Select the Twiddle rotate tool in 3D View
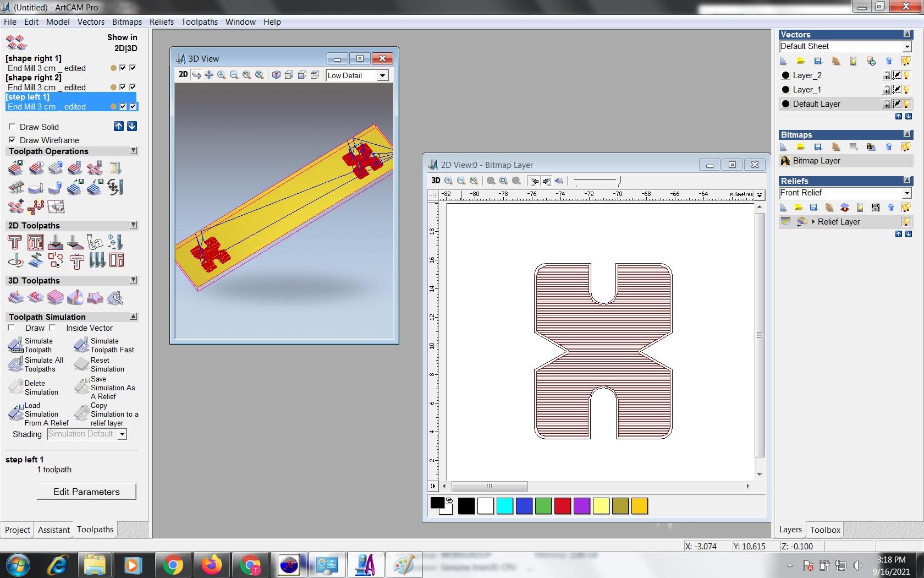Screen dimensions: 924x578 point(196,75)
